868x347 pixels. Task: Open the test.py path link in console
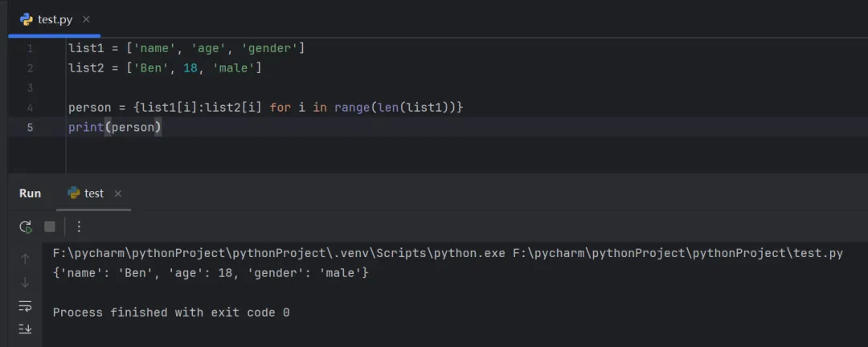click(678, 254)
